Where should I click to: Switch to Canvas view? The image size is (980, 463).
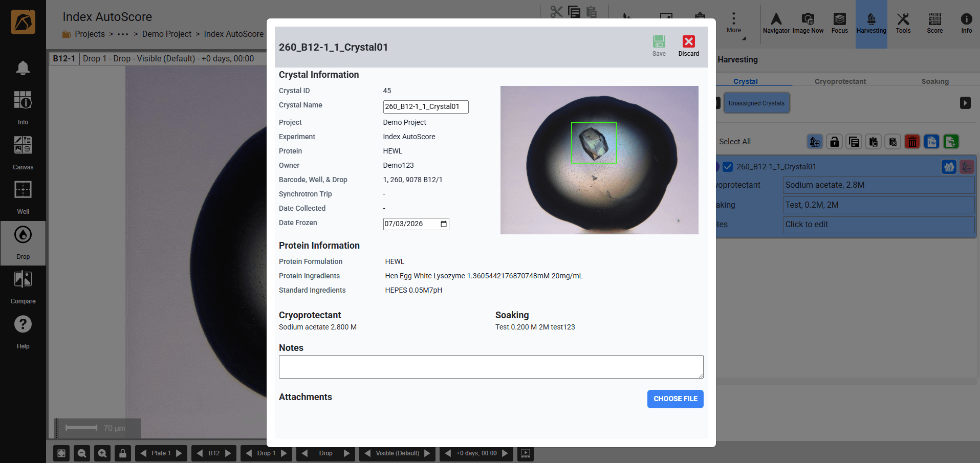coord(23,152)
